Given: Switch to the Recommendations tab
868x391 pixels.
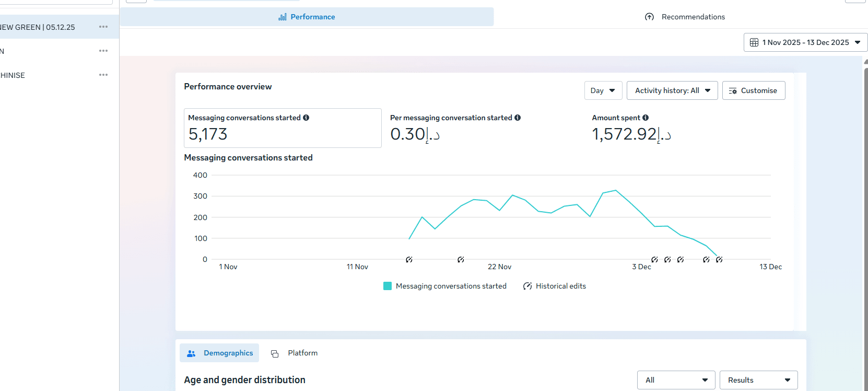Looking at the screenshot, I should tap(685, 17).
